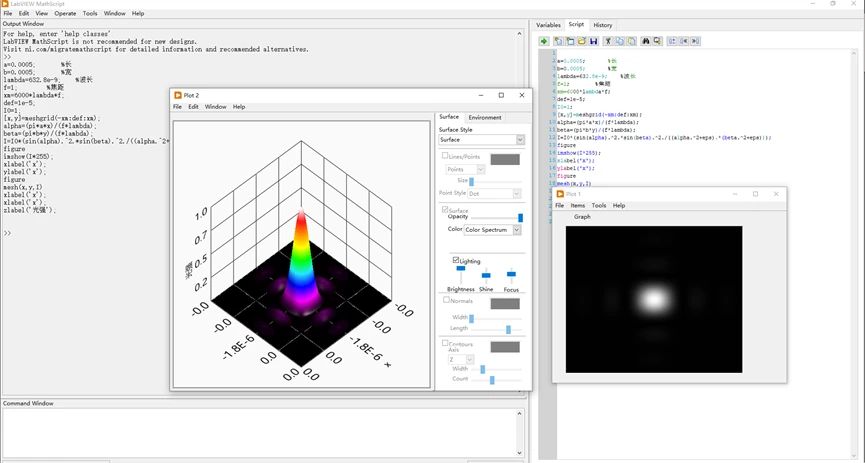Open the Surface Style dropdown
Viewport: 865px width, 463px height.
tap(481, 140)
